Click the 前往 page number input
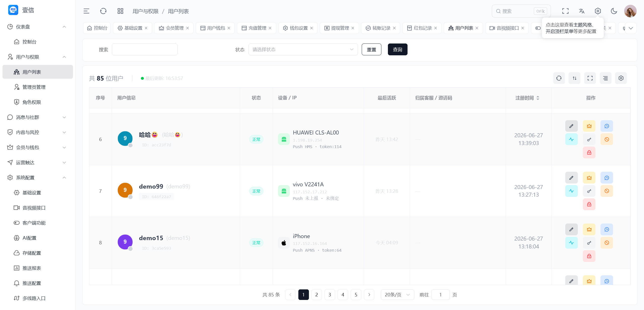Screen dimensions: 644x310 [440, 295]
